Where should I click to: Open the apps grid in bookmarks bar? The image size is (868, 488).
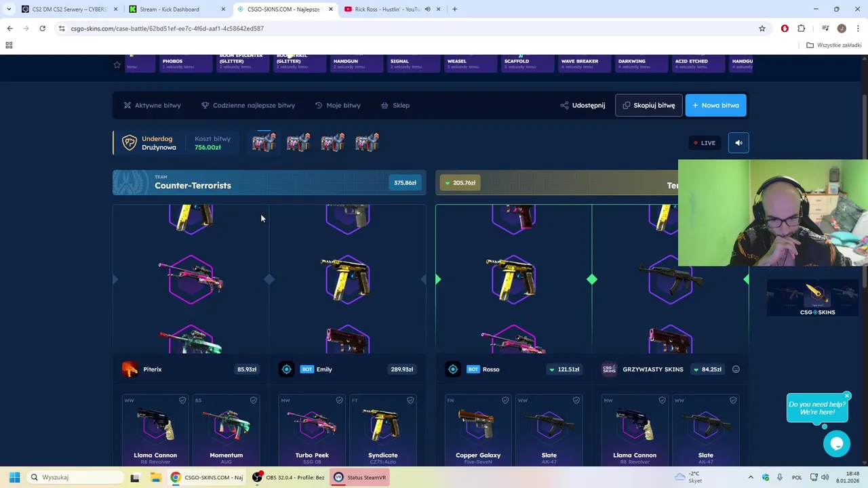click(9, 45)
